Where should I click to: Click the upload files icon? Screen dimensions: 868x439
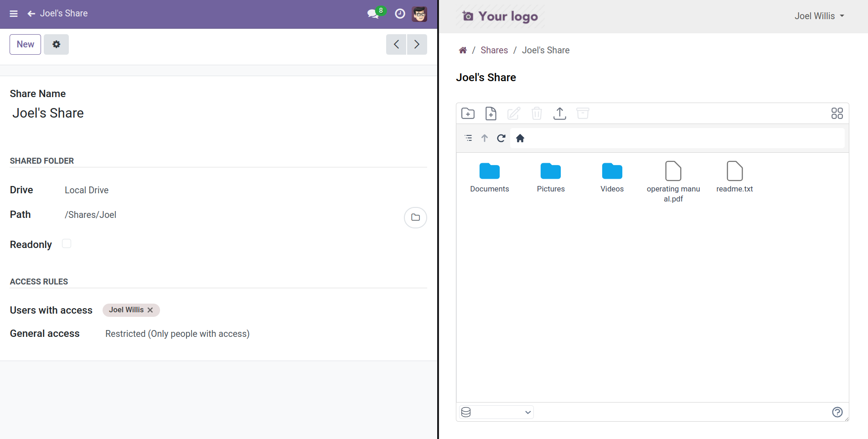(x=559, y=114)
